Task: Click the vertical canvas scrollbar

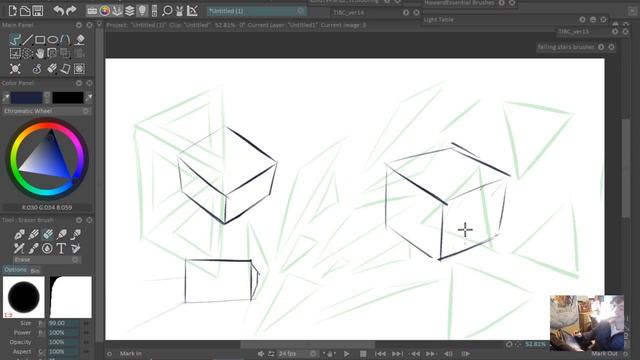Action: coord(625,167)
